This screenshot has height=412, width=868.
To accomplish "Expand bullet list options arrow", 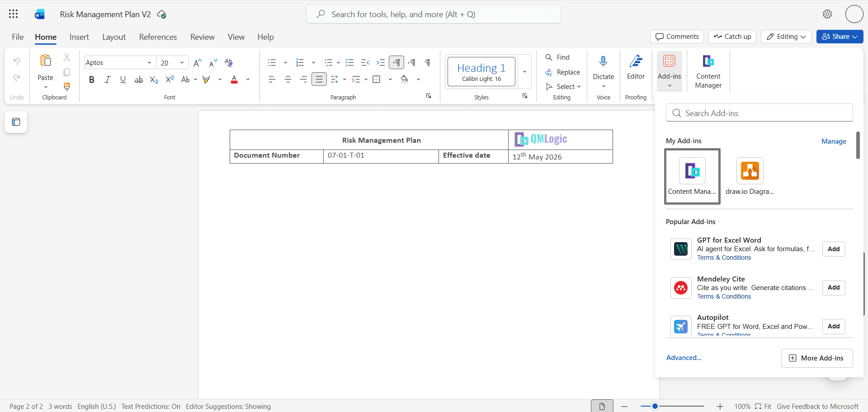I will (285, 63).
